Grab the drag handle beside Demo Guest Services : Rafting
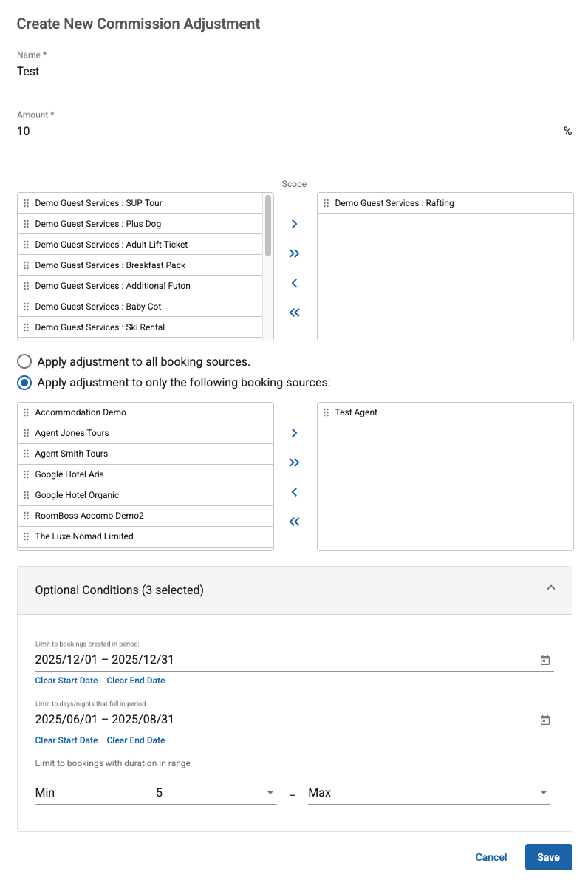 click(326, 202)
